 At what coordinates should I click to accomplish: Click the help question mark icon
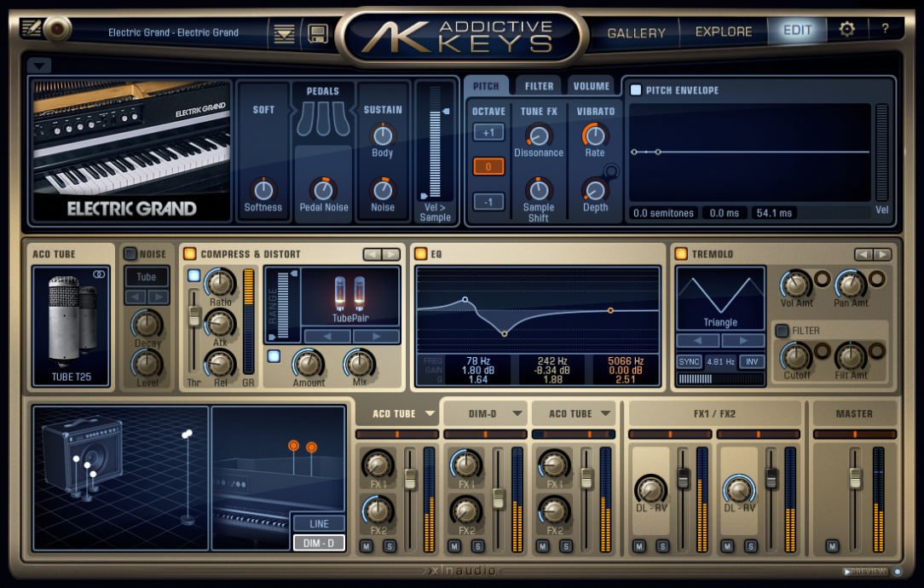(886, 30)
